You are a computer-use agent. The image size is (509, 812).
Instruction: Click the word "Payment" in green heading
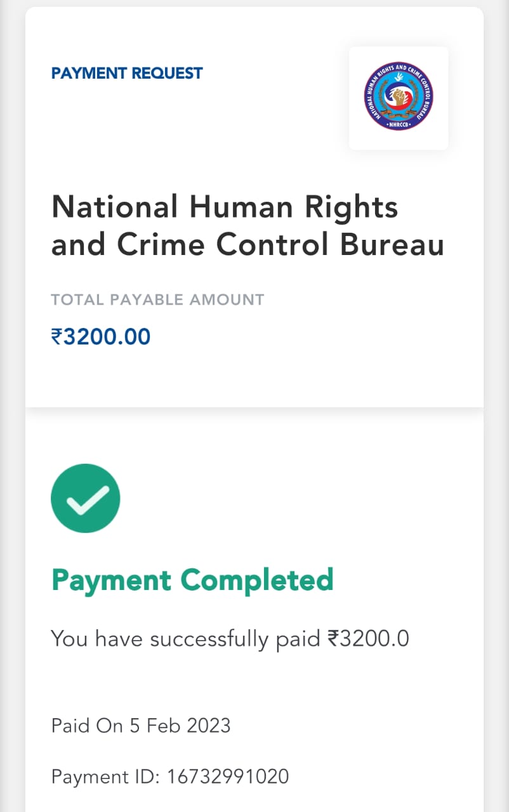[111, 580]
